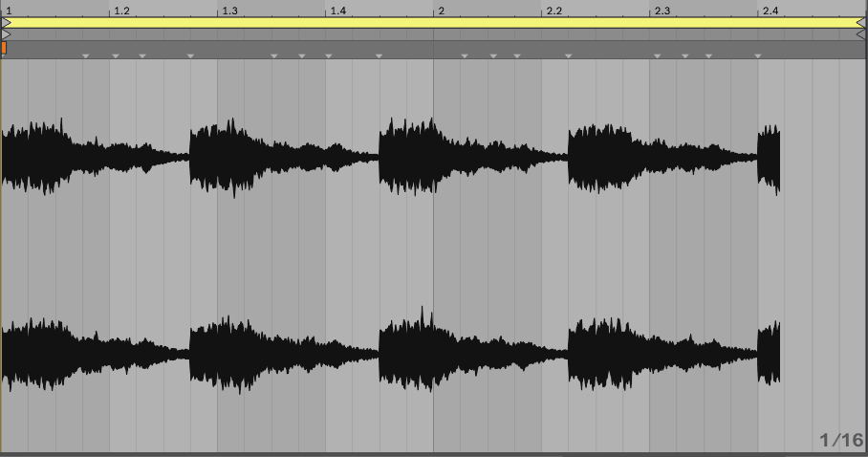
Task: Click the transient marker just after beat 1.2
Action: click(x=116, y=56)
